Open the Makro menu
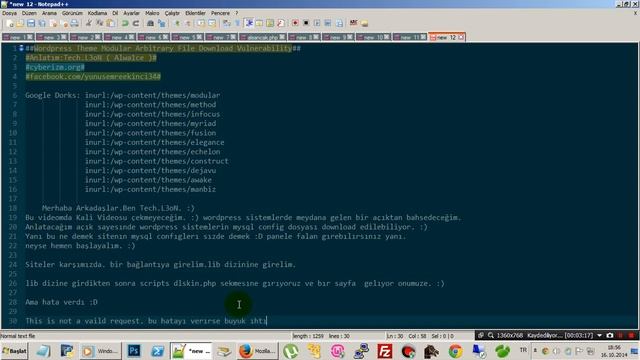Screen dimensions: 640x360 (x=152, y=13)
